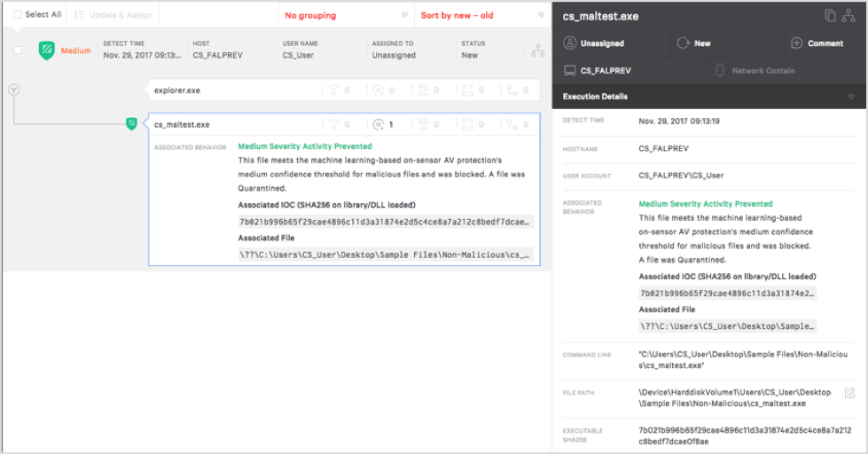Click the orange Medium severity label
The width and height of the screenshot is (868, 454).
pos(76,51)
